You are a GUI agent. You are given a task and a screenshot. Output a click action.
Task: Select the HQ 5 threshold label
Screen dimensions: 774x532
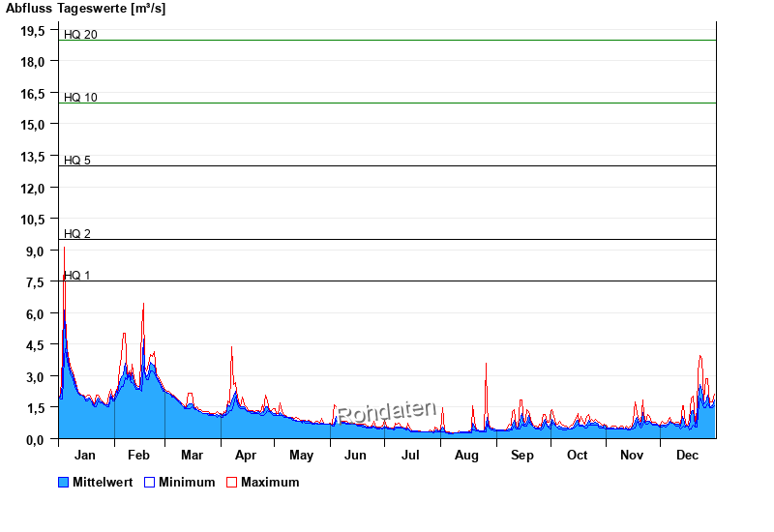[77, 161]
